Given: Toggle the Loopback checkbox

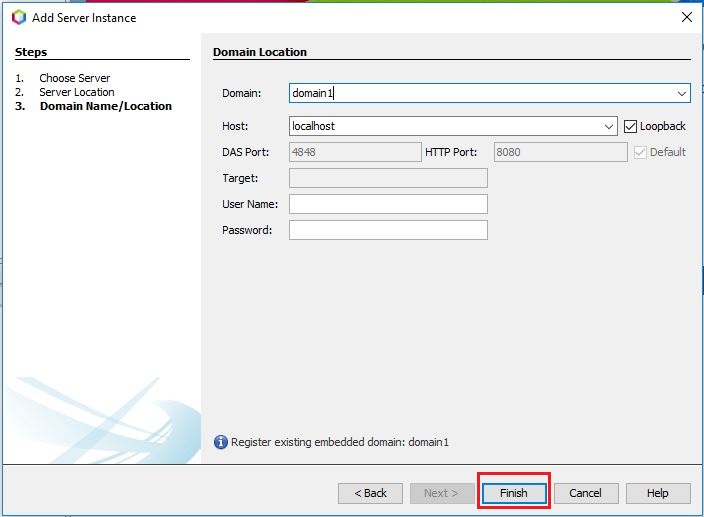Looking at the screenshot, I should (630, 127).
